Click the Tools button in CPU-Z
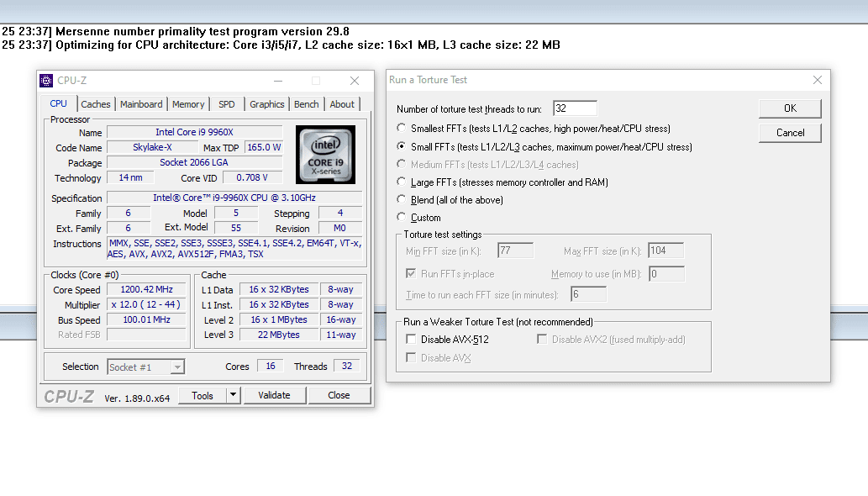868x496 pixels. (202, 395)
